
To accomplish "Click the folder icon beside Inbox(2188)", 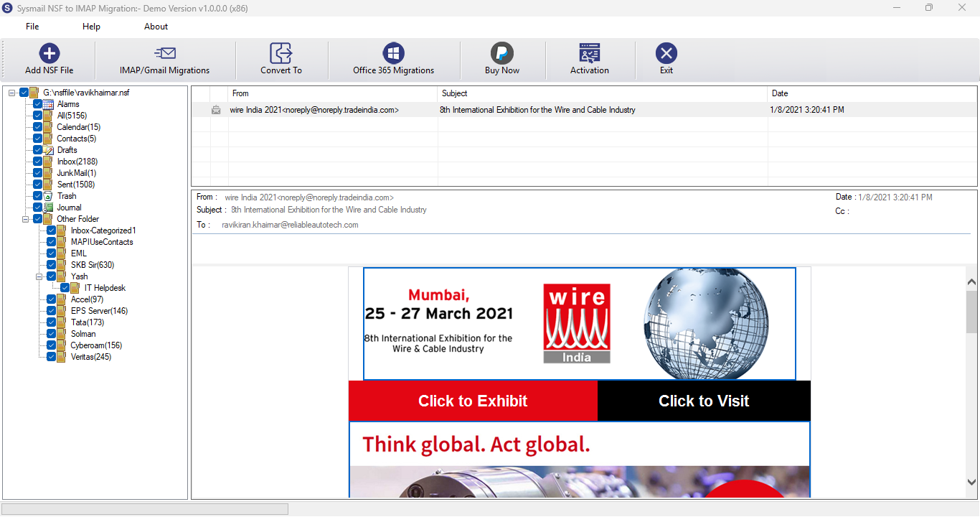I will coord(49,162).
